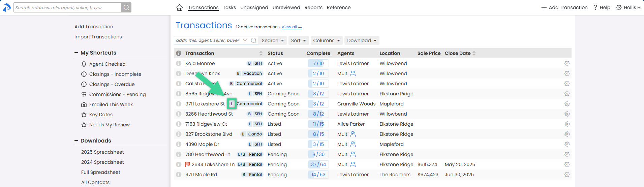
Task: Open the Columns dropdown button
Action: (327, 40)
